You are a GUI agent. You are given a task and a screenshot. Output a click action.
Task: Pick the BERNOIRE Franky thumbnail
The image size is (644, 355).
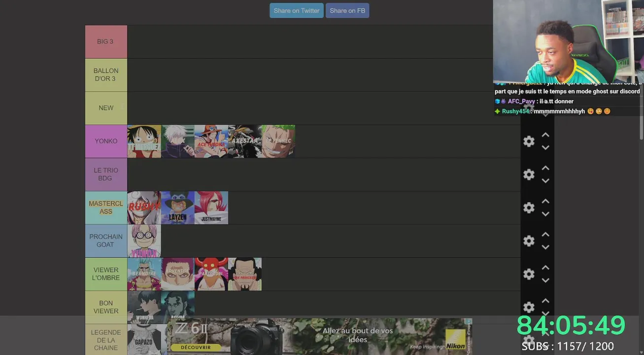144,274
